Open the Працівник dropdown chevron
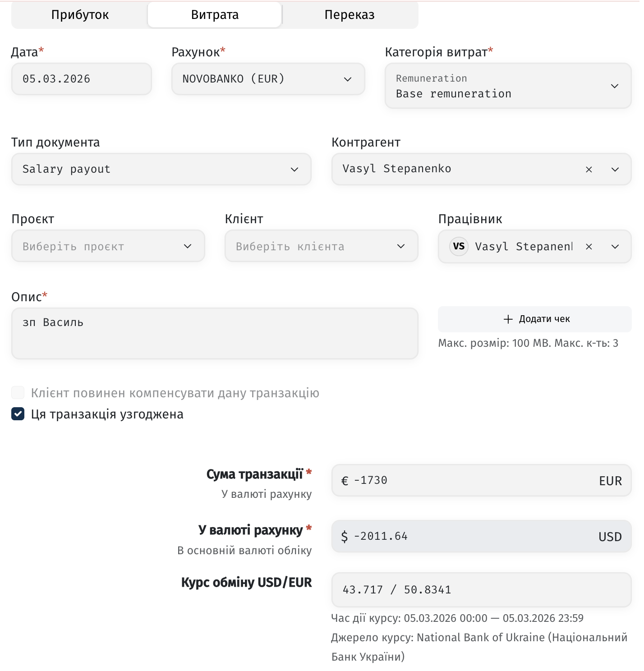This screenshot has width=644, height=671. click(615, 247)
